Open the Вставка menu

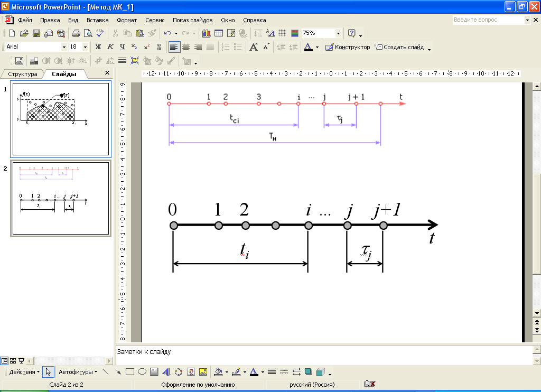(x=98, y=21)
